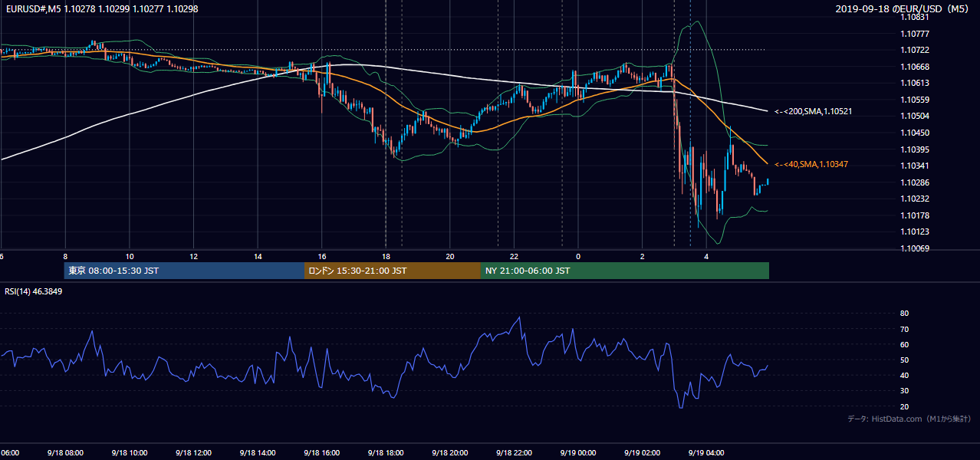Open the データ: HistData.com source credit

909,419
